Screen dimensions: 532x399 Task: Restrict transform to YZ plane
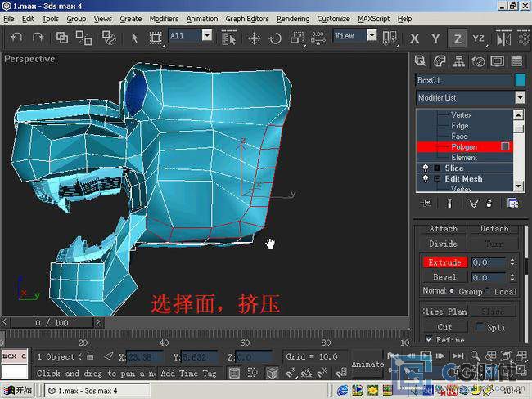point(479,38)
